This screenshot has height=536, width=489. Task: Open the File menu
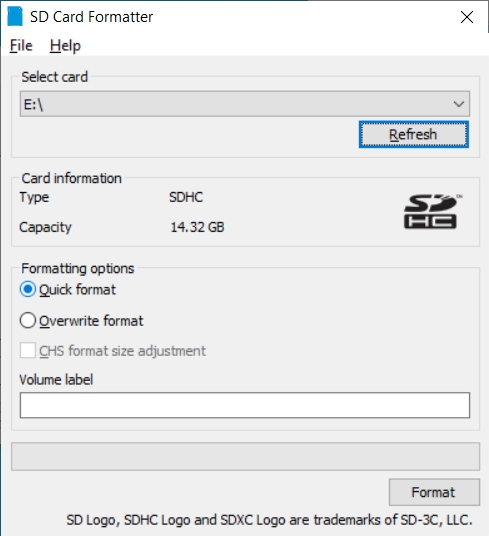pos(21,45)
